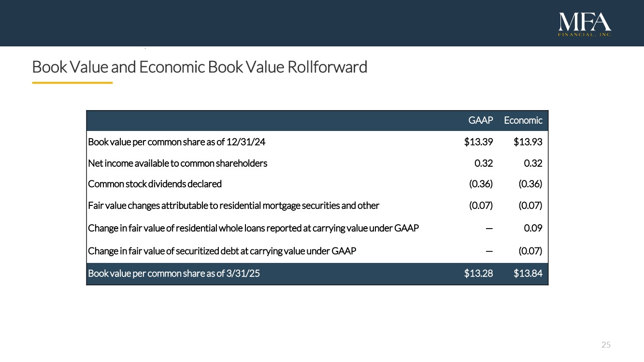Click the $13.28 GAAP ending value

tap(478, 274)
